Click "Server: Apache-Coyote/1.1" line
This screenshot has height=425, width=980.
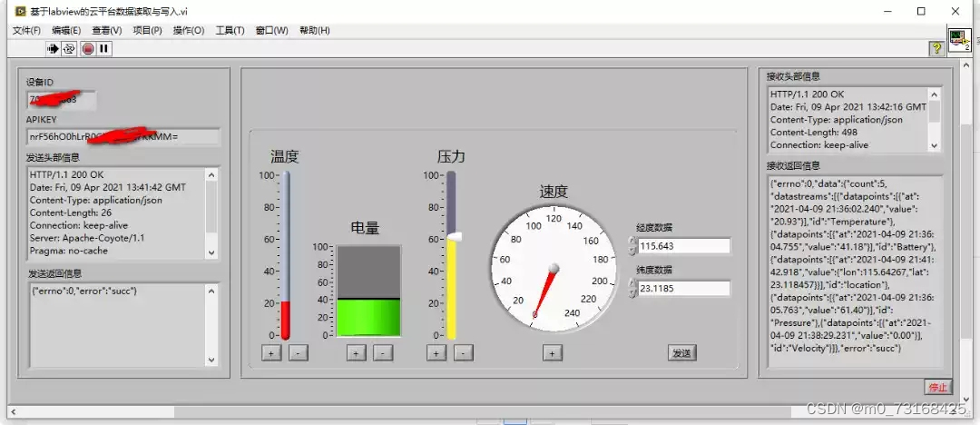87,238
